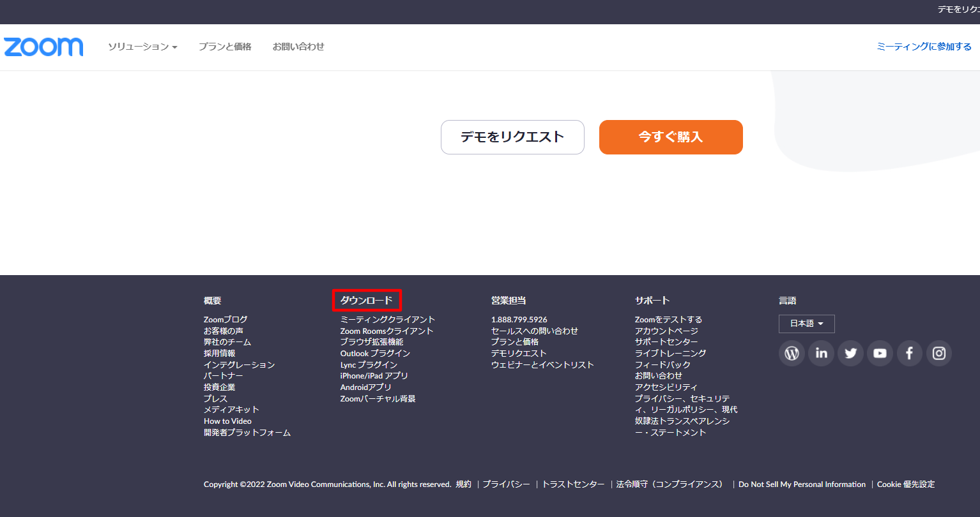Open Zoom's Instagram icon
Viewport: 980px width, 517px height.
click(938, 353)
